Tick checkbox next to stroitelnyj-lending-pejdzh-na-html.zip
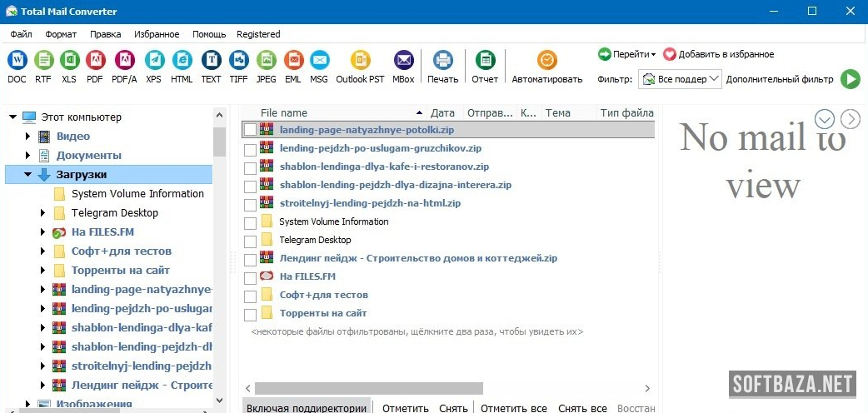This screenshot has height=413, width=868. [250, 204]
